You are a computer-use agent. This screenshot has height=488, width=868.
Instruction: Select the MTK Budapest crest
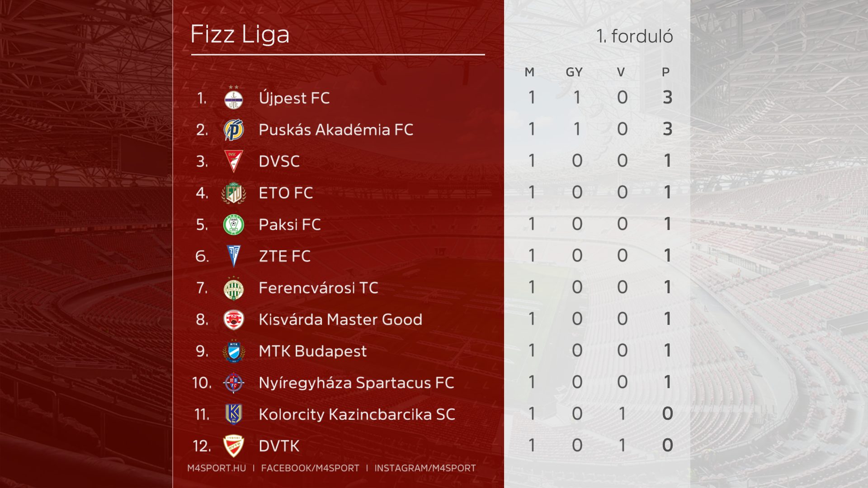click(233, 352)
